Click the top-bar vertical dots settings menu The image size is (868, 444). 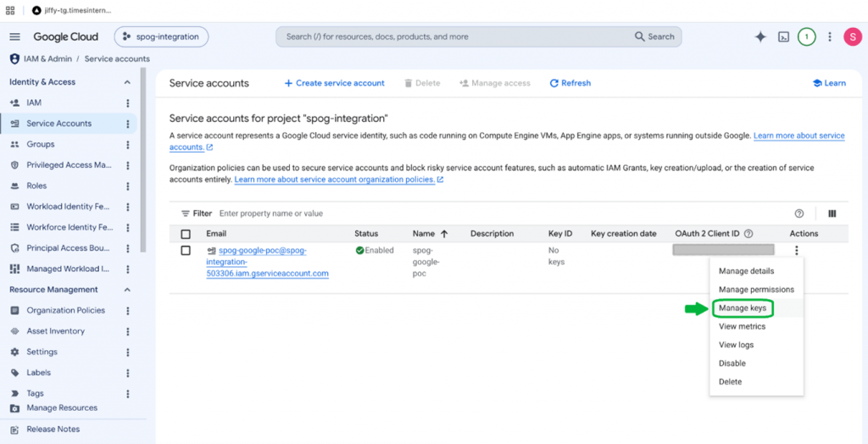click(x=829, y=37)
